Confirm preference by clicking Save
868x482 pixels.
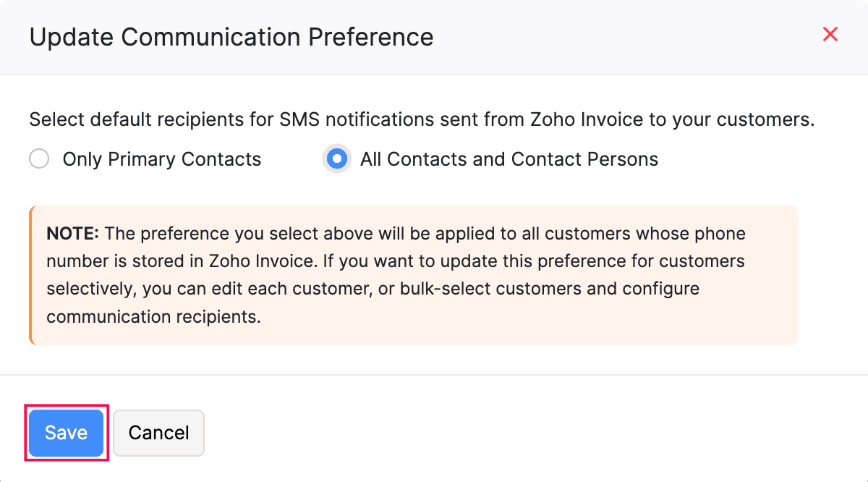66,433
